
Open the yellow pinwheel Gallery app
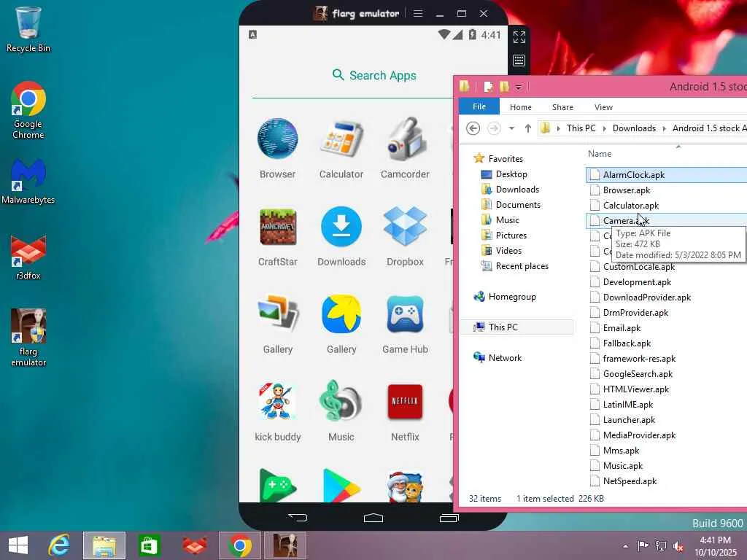click(x=341, y=314)
